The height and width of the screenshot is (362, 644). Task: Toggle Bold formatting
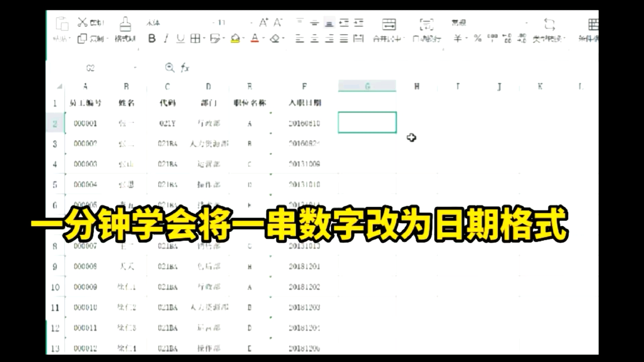point(152,39)
